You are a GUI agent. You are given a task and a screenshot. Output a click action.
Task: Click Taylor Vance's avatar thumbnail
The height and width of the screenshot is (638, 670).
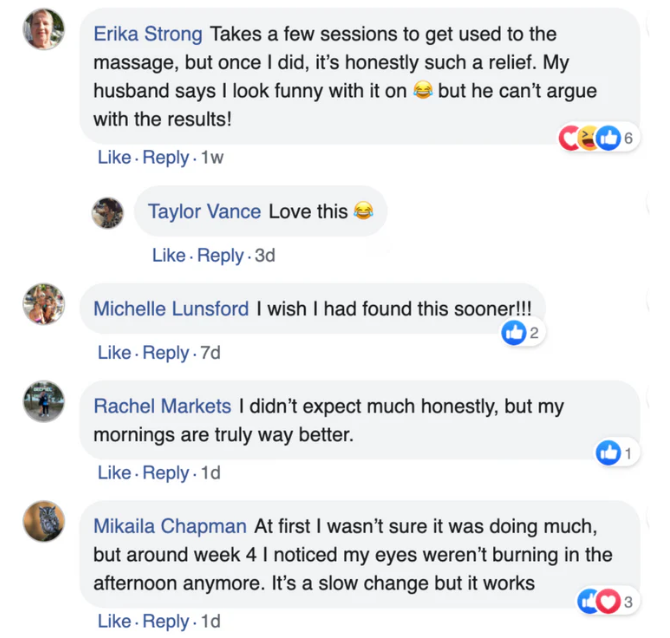tap(108, 212)
